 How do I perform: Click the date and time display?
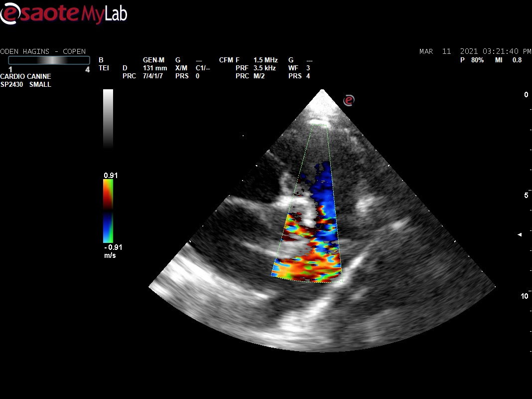click(475, 51)
